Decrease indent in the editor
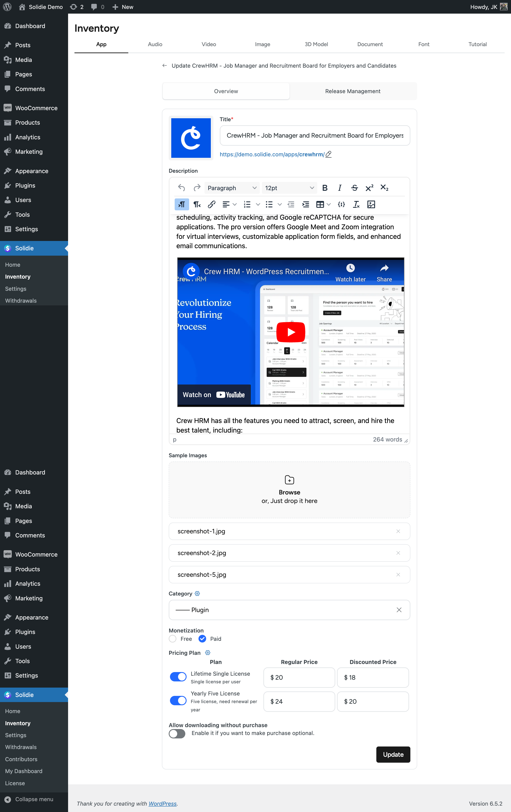This screenshot has width=511, height=812. pos(291,204)
